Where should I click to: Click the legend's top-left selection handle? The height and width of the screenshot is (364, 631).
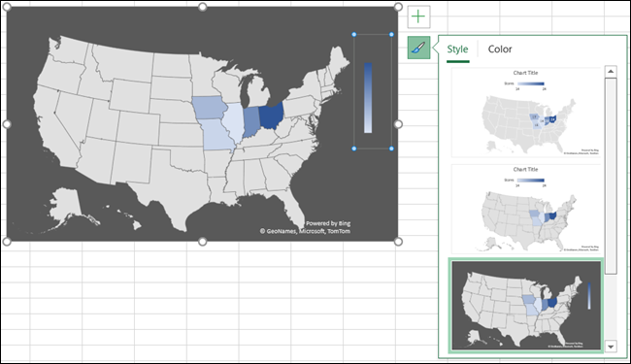(354, 35)
